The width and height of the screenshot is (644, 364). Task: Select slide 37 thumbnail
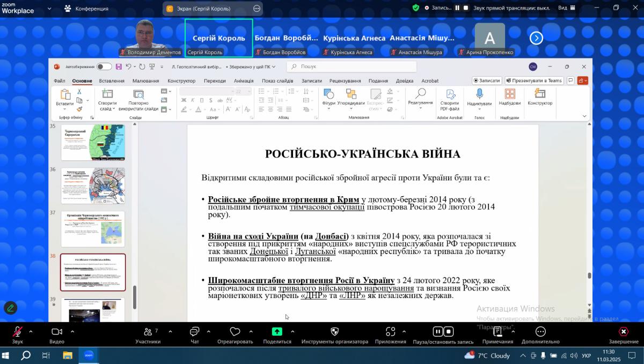pyautogui.click(x=93, y=229)
